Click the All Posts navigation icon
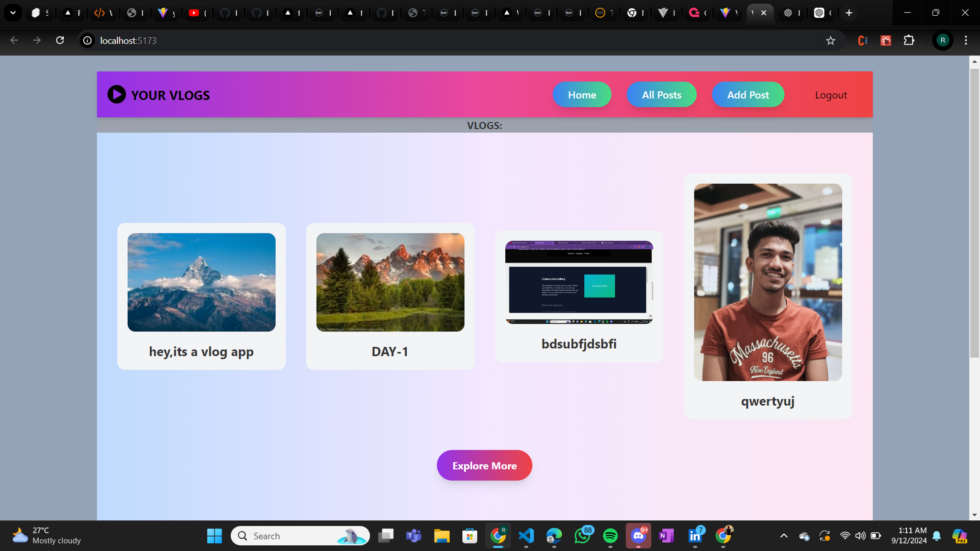 (661, 95)
